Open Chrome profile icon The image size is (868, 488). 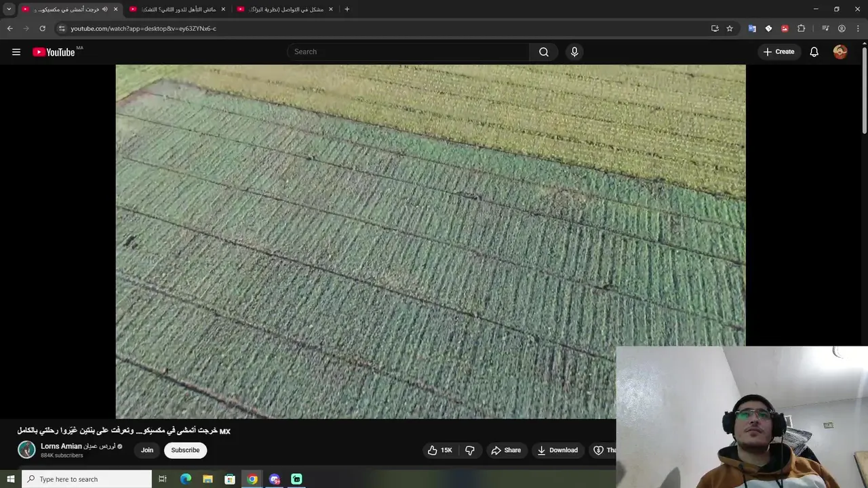[x=842, y=28]
